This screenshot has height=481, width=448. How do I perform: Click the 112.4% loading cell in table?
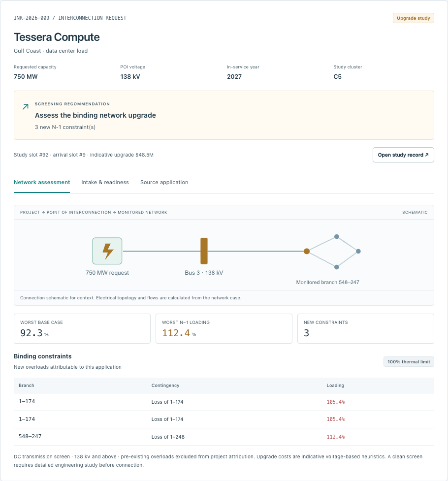click(336, 437)
